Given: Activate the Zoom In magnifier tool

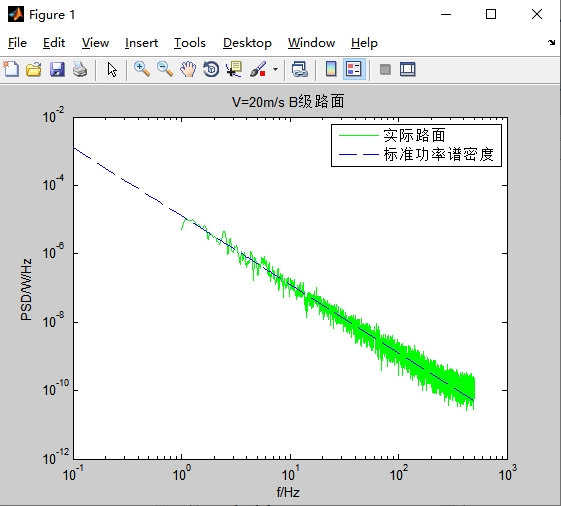Looking at the screenshot, I should (142, 69).
